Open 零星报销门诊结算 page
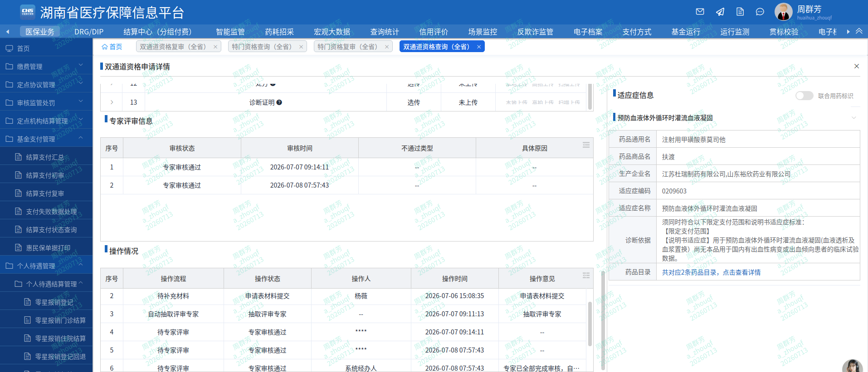This screenshot has width=868, height=372. (46, 320)
